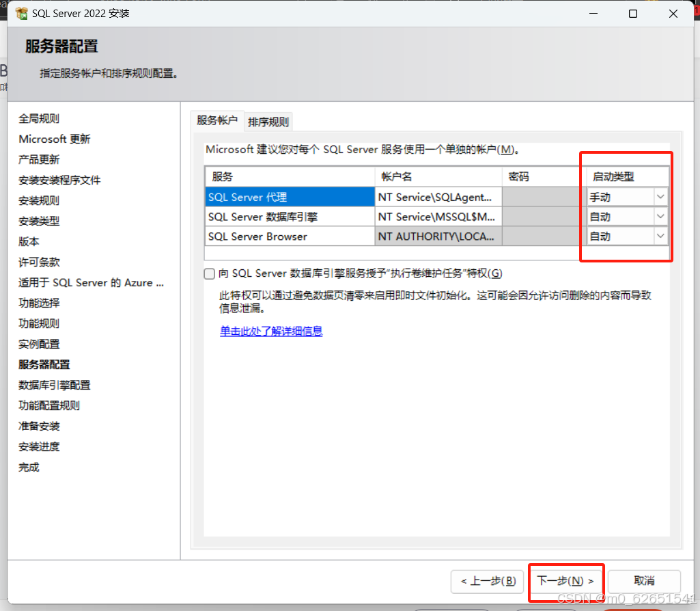Viewport: 700px width, 611px height.
Task: Select 适用于 SQL Server 的 Azure step
Action: (91, 283)
